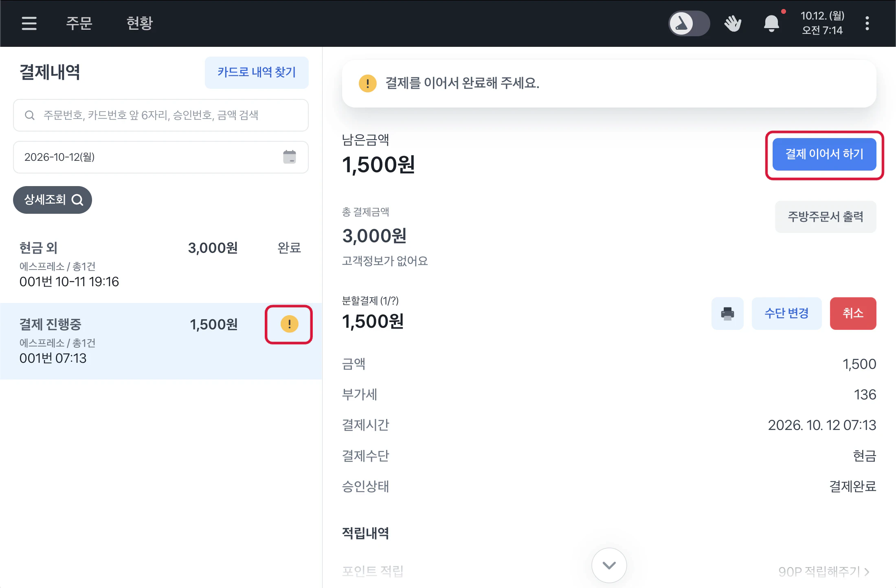
Task: Click the printer icon for split payment
Action: (727, 314)
